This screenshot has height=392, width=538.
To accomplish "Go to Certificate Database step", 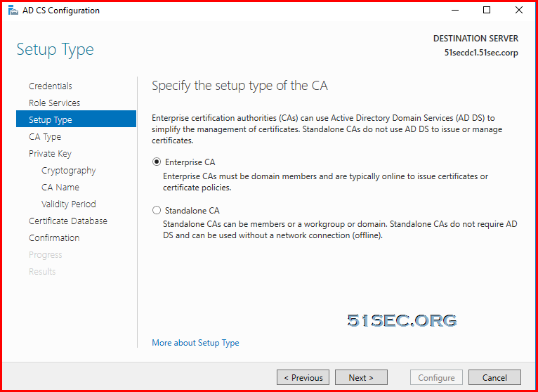I will click(68, 221).
